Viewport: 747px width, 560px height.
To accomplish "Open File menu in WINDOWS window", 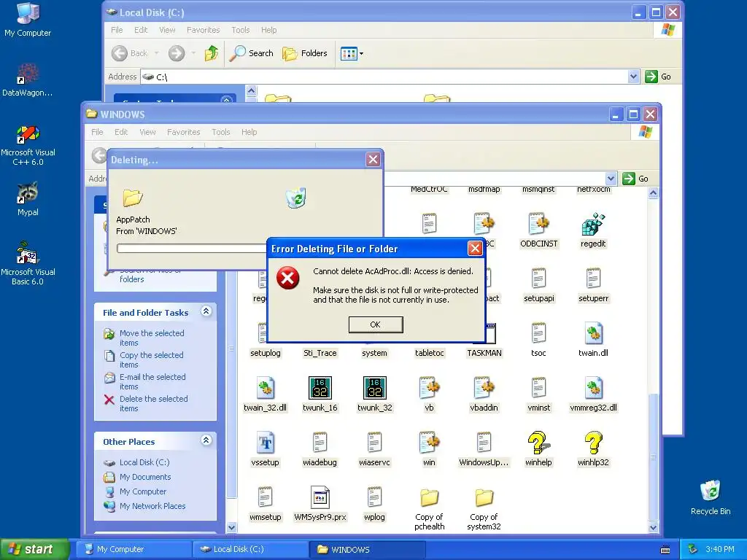I will pyautogui.click(x=97, y=132).
